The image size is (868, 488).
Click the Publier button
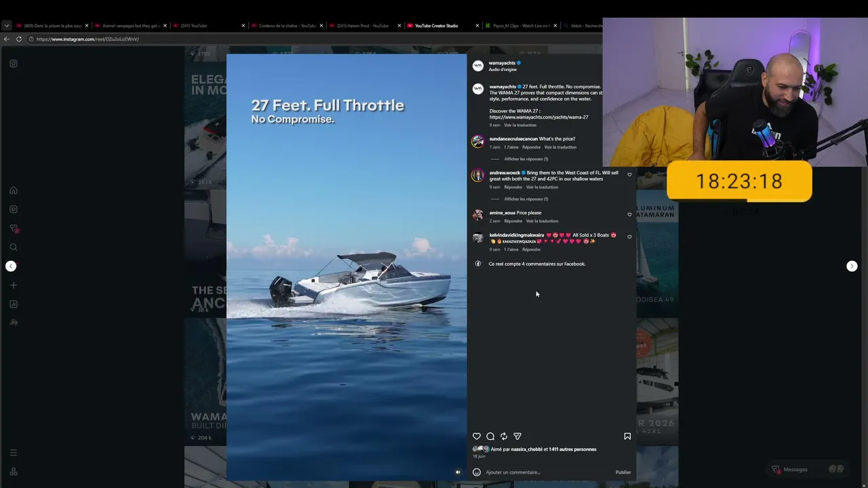623,472
